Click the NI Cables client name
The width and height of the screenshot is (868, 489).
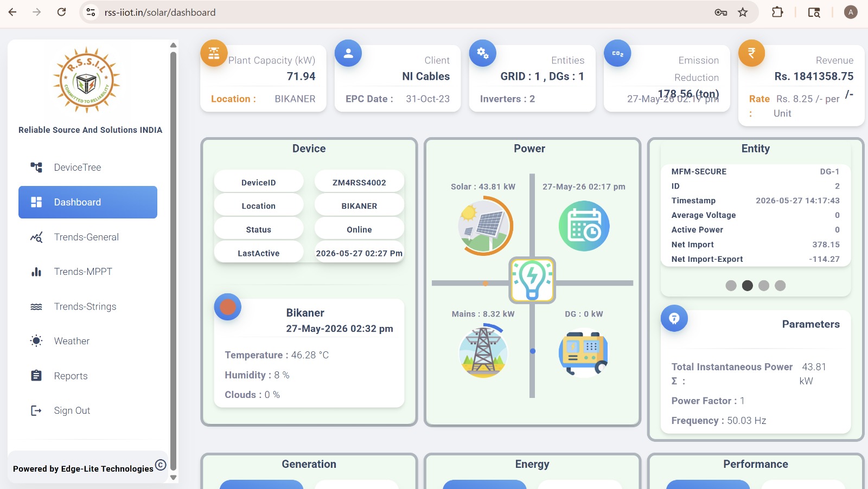point(426,76)
